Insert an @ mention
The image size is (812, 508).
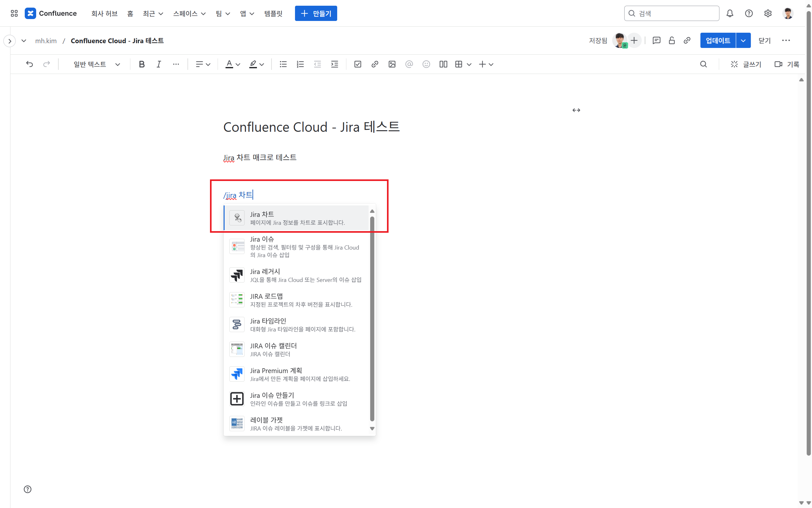point(409,64)
